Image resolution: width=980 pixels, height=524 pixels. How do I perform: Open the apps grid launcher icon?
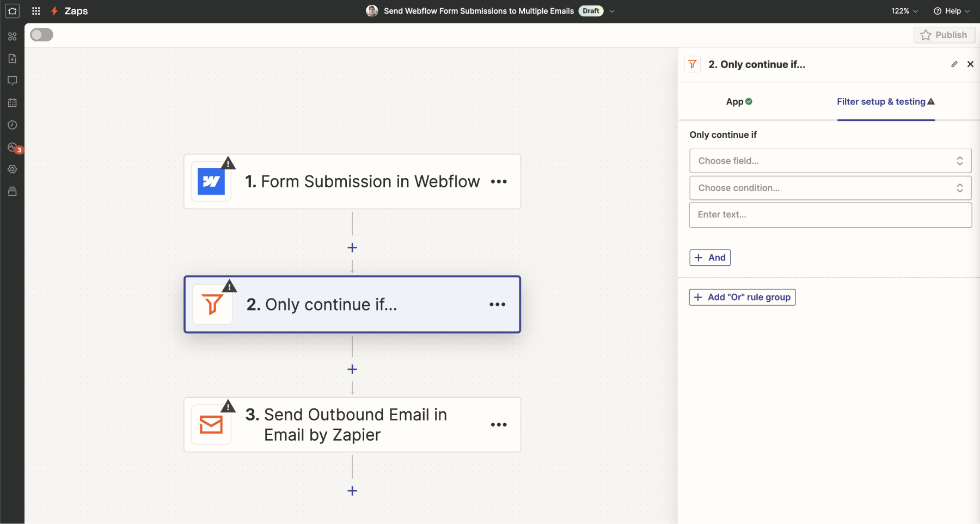(36, 11)
